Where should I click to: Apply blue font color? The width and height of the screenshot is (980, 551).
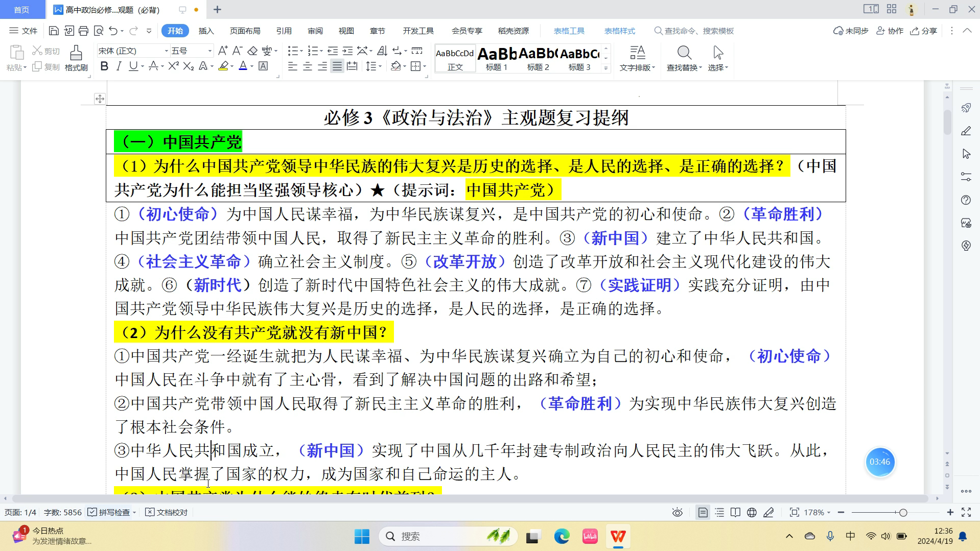click(243, 66)
